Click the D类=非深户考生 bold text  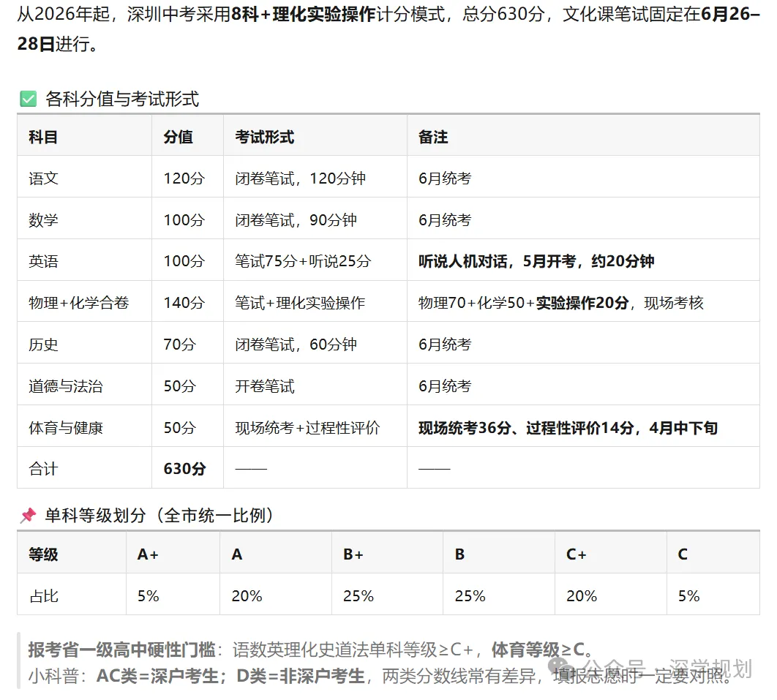[300, 676]
